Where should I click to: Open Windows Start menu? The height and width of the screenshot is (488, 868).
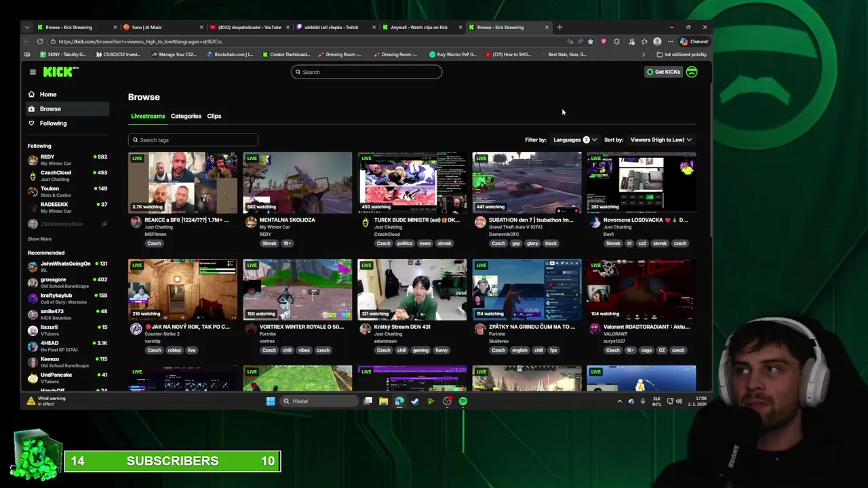[271, 401]
